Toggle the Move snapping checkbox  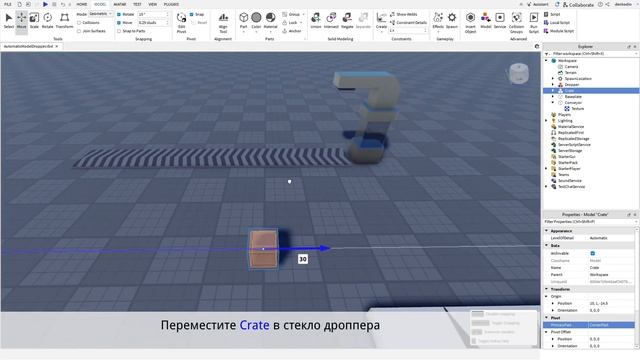[119, 22]
